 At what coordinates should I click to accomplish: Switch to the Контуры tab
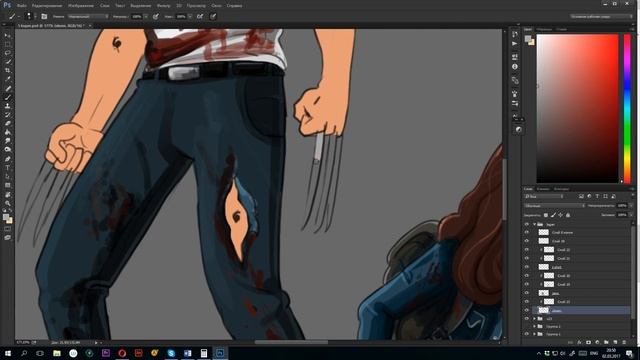pos(561,189)
